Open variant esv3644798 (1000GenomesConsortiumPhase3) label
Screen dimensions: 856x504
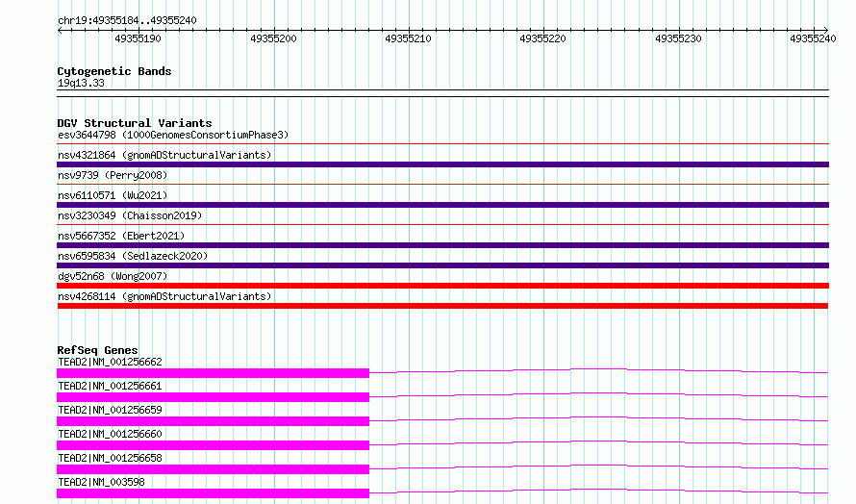tap(173, 135)
